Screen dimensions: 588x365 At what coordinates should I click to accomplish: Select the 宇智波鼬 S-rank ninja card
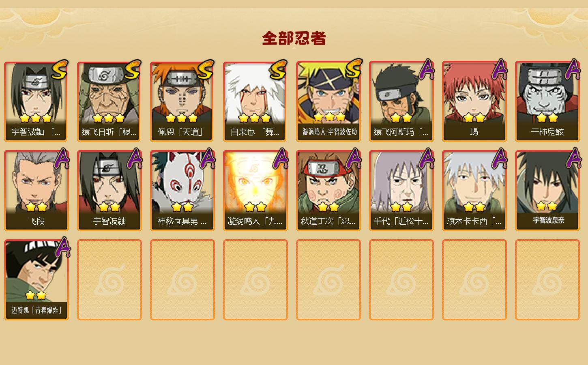[36, 101]
